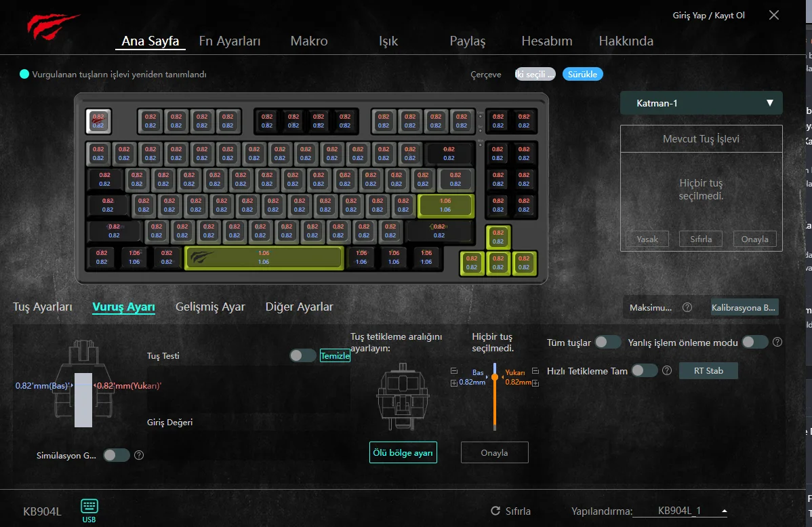Screen dimensions: 812x527
Task: Select the highlighted down arrow key
Action: [498, 262]
